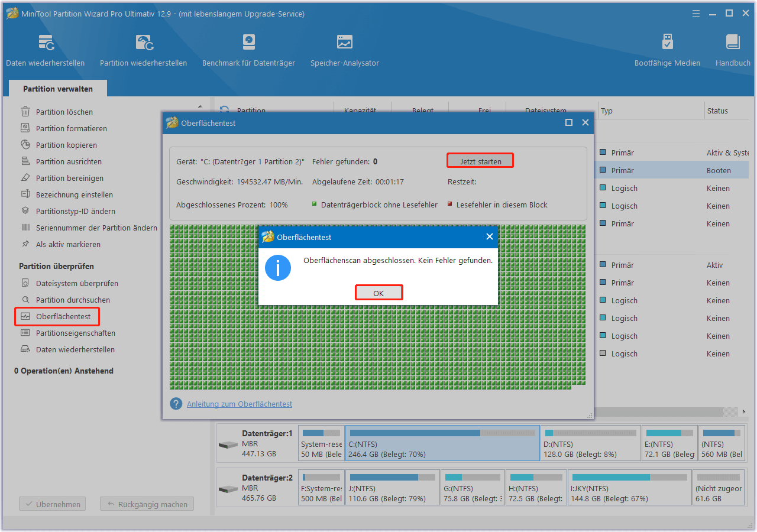
Task: Select G:(NTFS) 75.8 GB partition block
Action: (x=473, y=488)
